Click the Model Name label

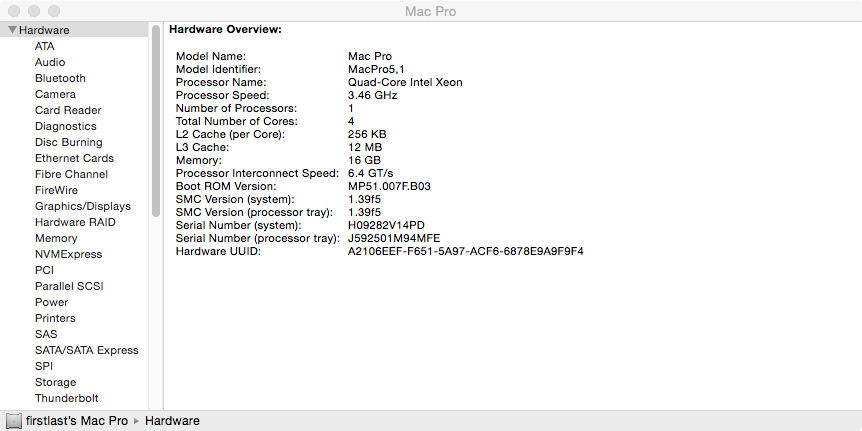tap(211, 56)
